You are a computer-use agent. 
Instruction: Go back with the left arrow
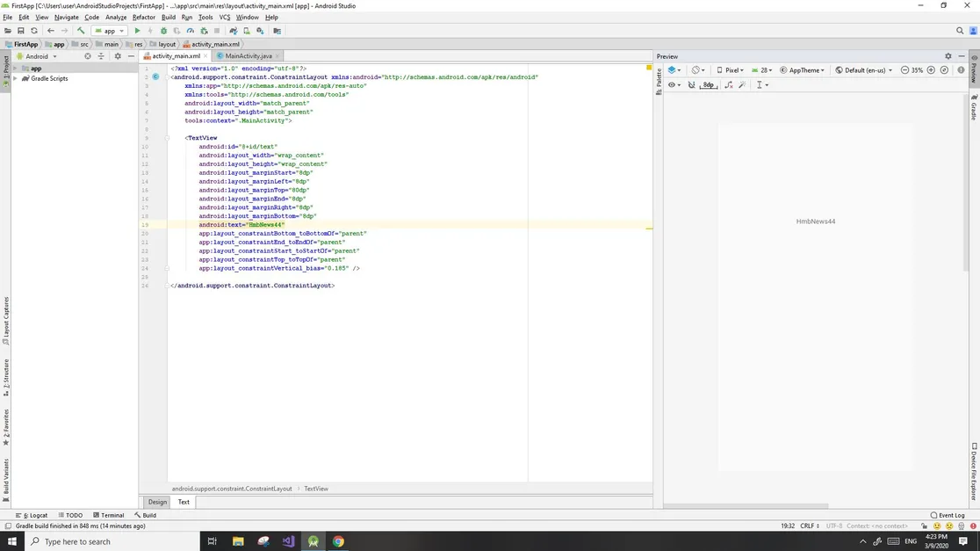[x=51, y=31]
